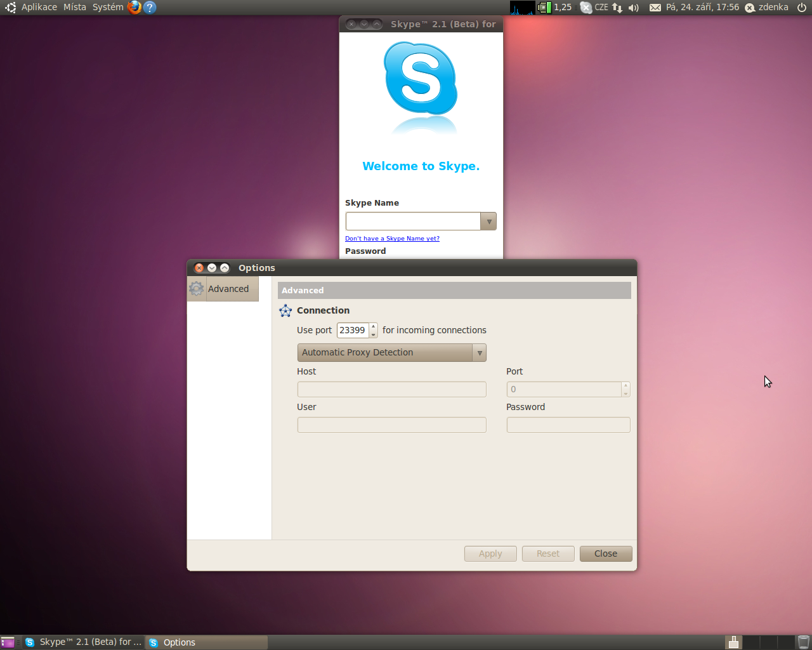Switch to Skype 2.1 window in taskbar

tap(83, 642)
